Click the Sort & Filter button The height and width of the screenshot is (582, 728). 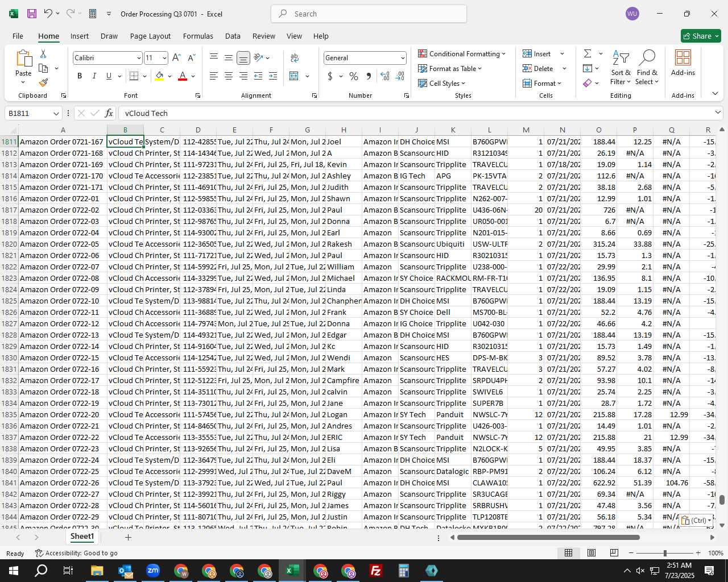[621, 67]
